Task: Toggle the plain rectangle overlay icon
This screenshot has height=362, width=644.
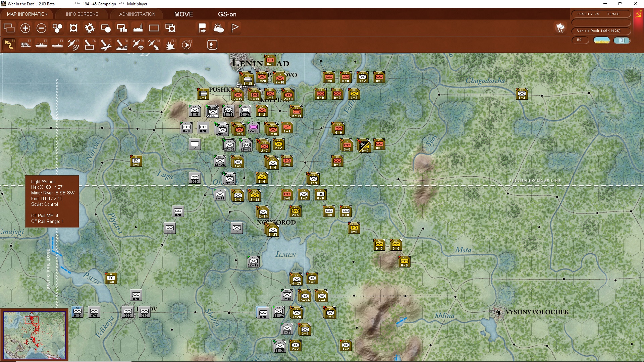Action: [x=154, y=28]
